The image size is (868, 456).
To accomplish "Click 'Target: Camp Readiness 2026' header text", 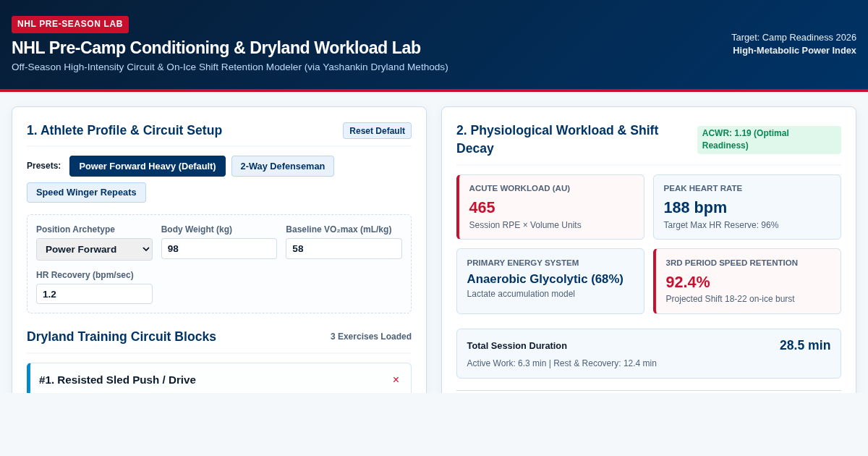I will click(793, 38).
